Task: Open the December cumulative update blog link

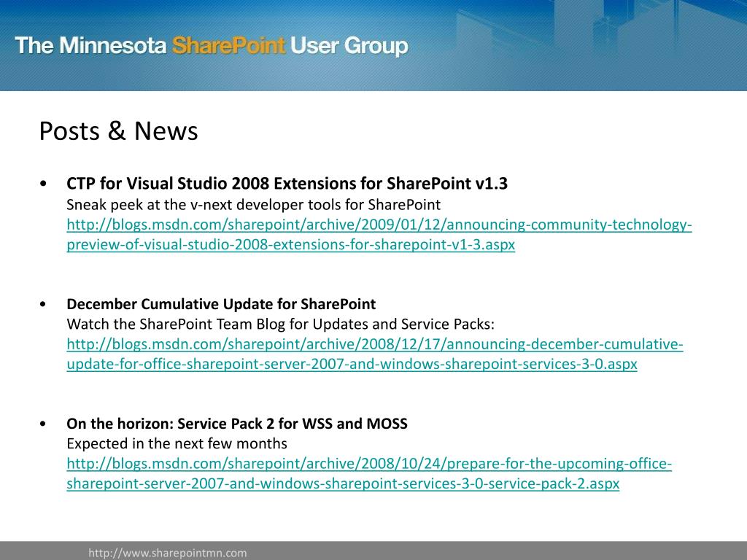Action: (375, 354)
